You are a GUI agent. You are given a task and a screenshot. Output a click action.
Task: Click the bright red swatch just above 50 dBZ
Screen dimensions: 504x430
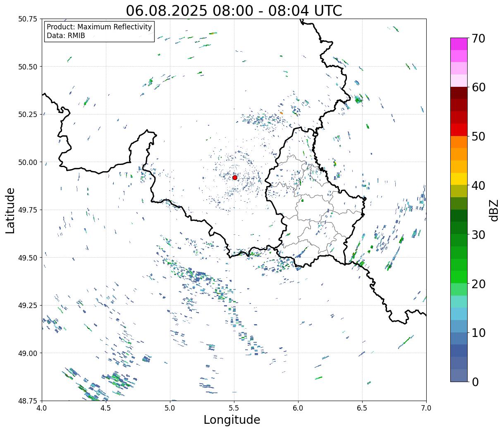click(459, 130)
